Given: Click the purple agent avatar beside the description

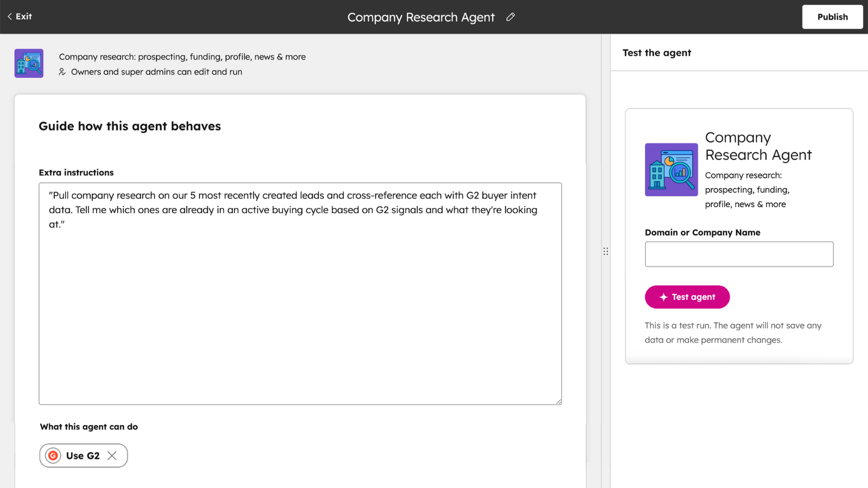Looking at the screenshot, I should pyautogui.click(x=28, y=63).
